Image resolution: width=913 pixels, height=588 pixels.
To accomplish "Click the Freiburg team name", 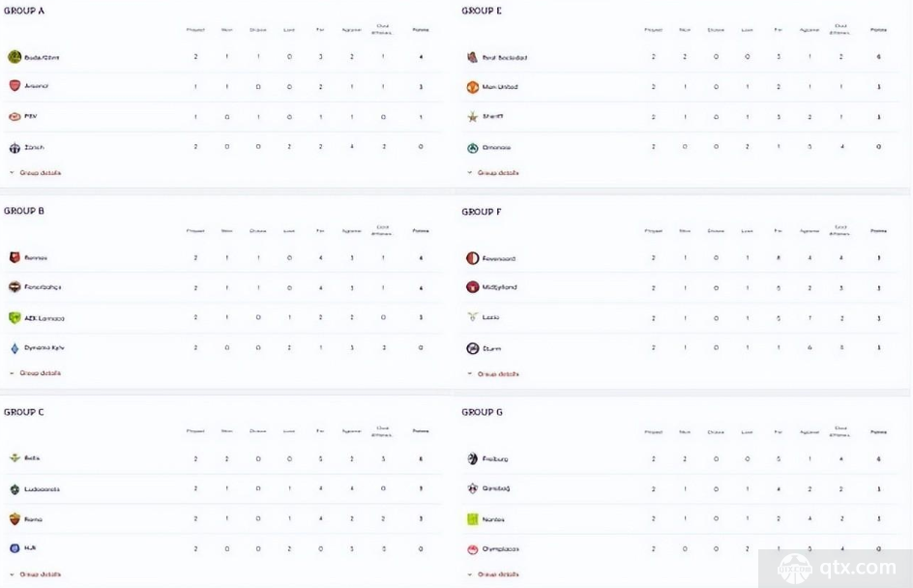I will coord(495,459).
